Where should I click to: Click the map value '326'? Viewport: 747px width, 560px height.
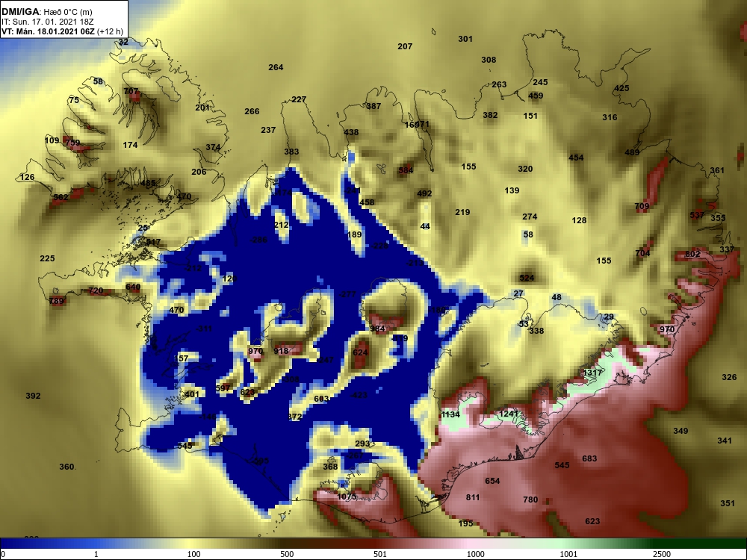(x=729, y=377)
